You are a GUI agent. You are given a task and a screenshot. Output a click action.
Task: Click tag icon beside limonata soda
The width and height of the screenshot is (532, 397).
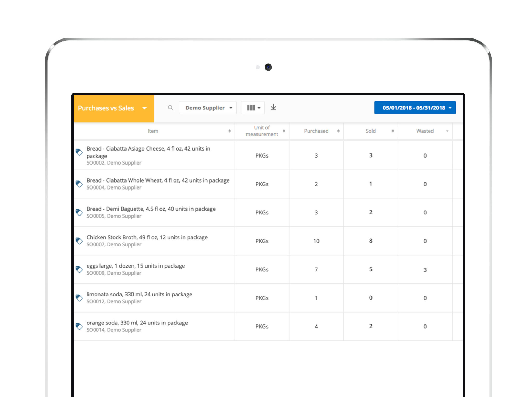[79, 298]
